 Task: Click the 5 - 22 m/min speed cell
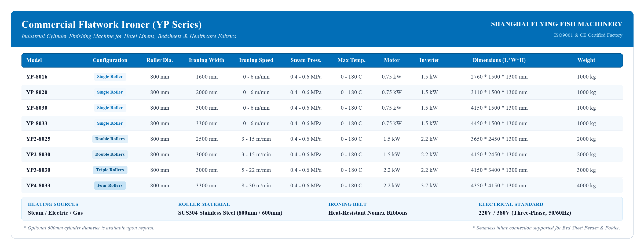point(256,170)
